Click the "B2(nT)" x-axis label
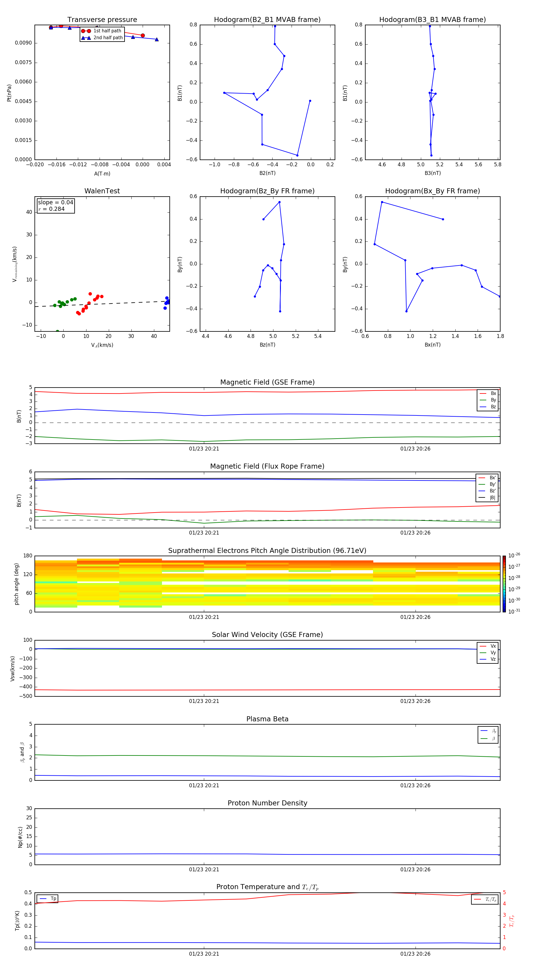 click(x=267, y=173)
